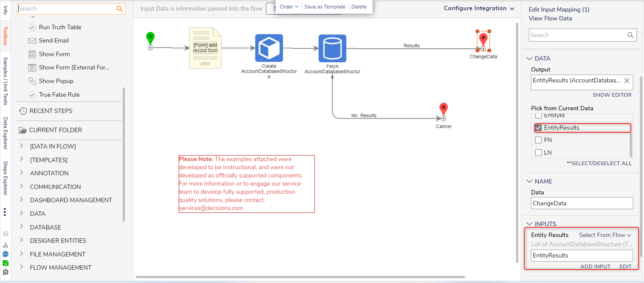This screenshot has width=644, height=283.
Task: Click the canvas horizontal scrollbar
Action: [x=300, y=277]
